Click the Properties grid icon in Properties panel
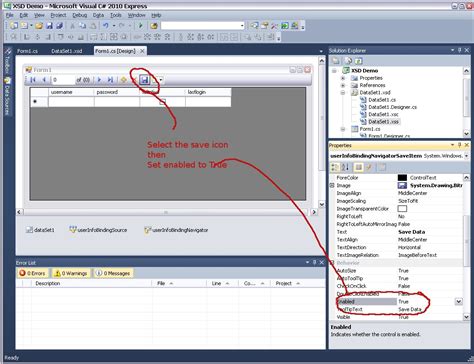Image resolution: width=474 pixels, height=364 pixels. click(358, 167)
